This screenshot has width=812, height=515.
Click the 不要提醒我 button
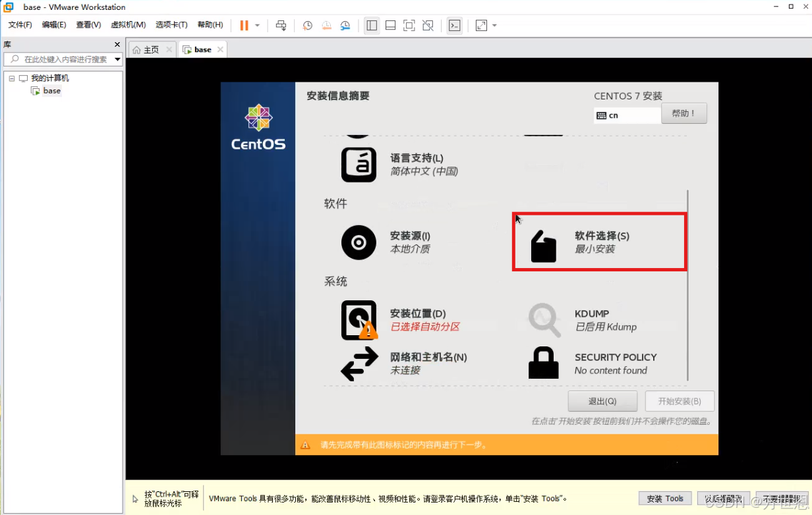pos(782,499)
